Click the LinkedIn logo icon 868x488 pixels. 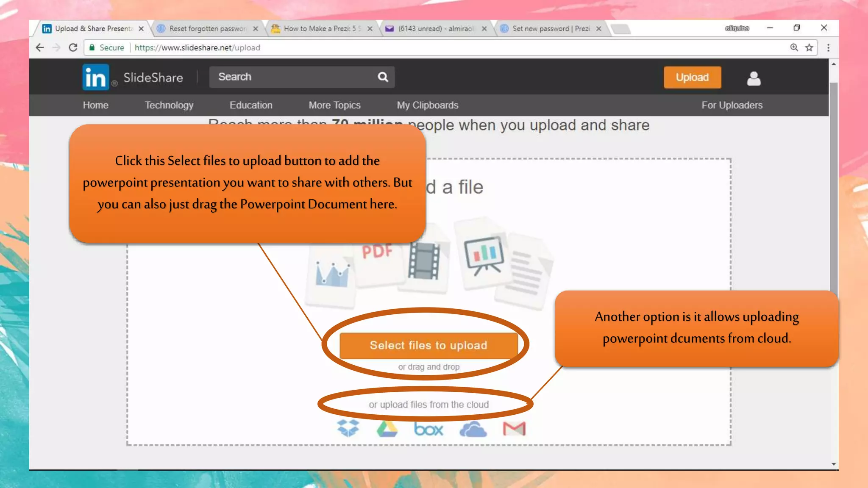96,78
